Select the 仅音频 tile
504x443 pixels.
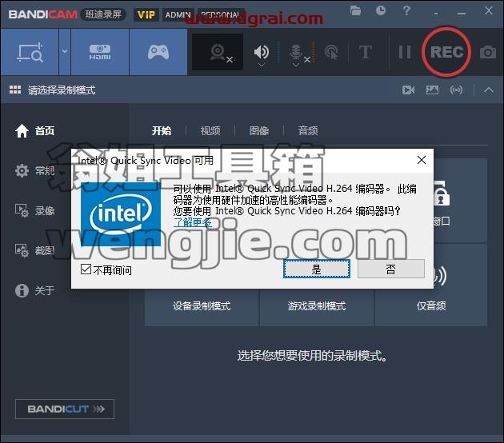(x=431, y=305)
